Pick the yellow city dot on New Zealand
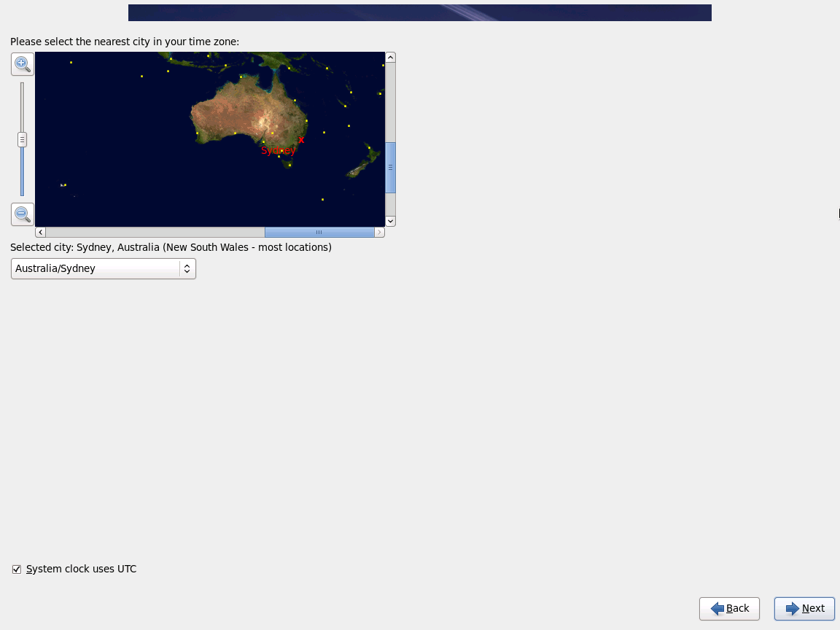The image size is (840, 630). 370,148
